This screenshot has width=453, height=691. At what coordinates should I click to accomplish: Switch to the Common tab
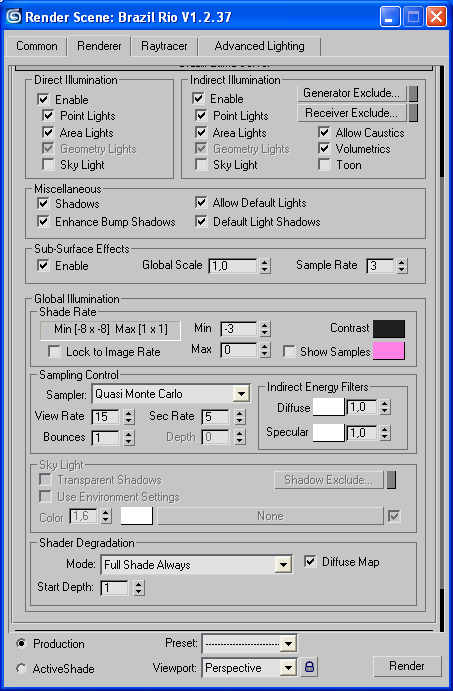coord(36,46)
